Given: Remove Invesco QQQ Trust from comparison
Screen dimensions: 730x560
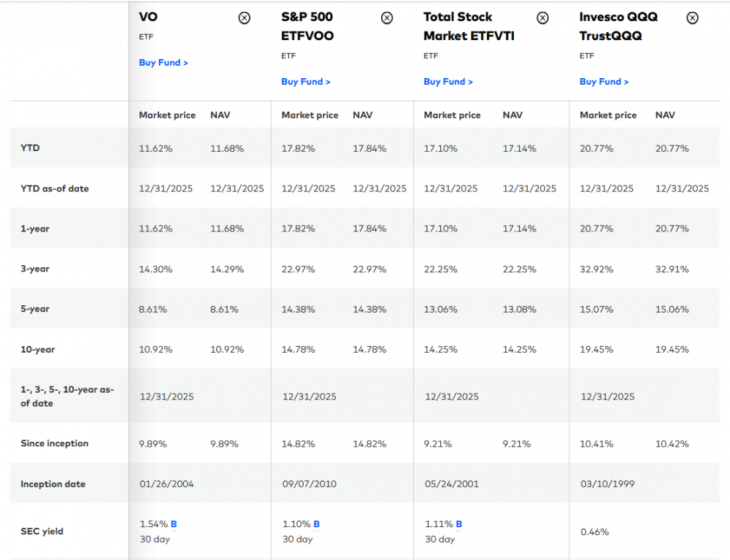Looking at the screenshot, I should (x=692, y=18).
